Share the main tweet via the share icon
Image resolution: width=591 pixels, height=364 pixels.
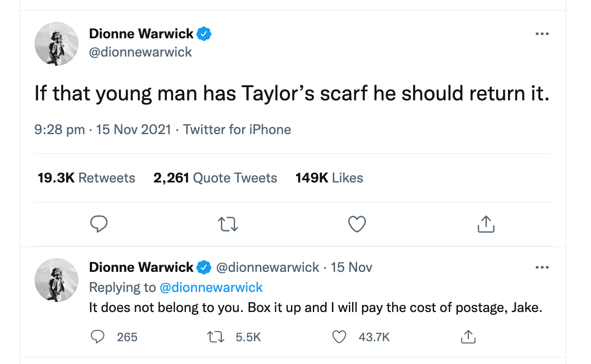coord(486,224)
